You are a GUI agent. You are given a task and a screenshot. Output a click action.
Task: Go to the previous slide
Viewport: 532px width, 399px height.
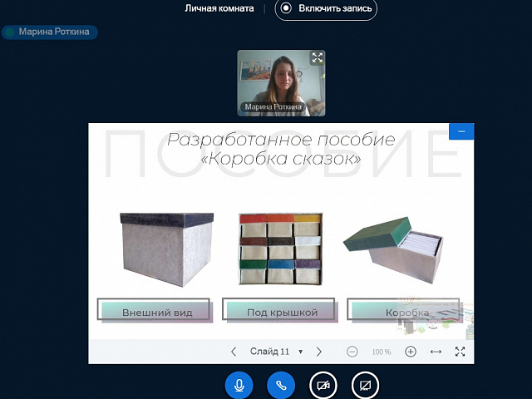(x=234, y=352)
